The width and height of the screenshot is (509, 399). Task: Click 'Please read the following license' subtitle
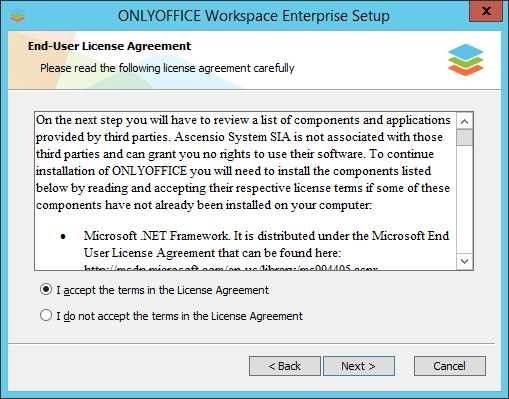point(167,68)
